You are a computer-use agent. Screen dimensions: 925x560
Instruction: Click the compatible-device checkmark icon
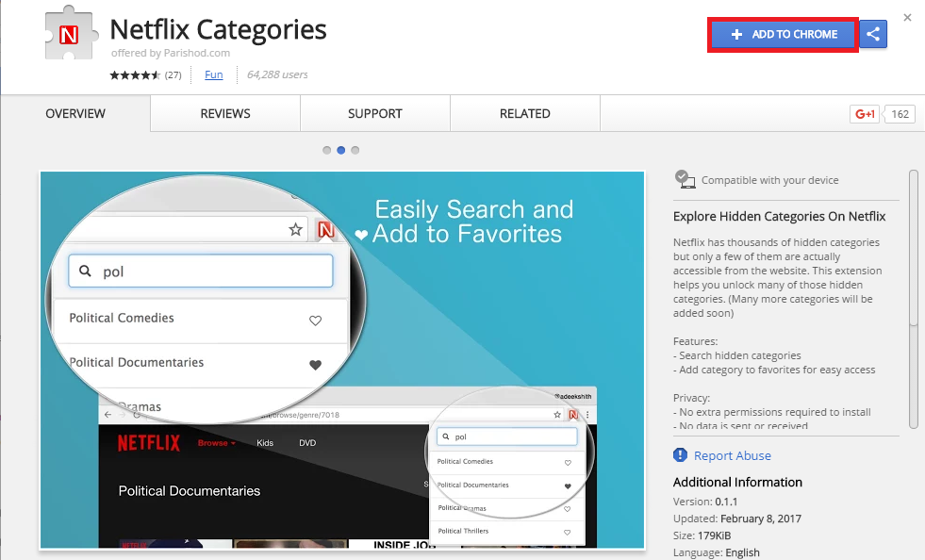(685, 179)
